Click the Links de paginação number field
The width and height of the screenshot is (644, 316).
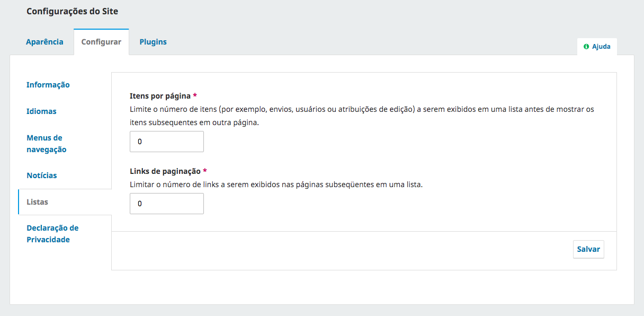tap(167, 204)
